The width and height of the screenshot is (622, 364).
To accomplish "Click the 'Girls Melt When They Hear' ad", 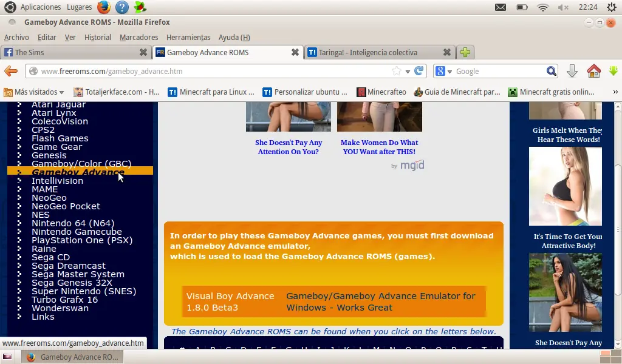I will pos(567,135).
